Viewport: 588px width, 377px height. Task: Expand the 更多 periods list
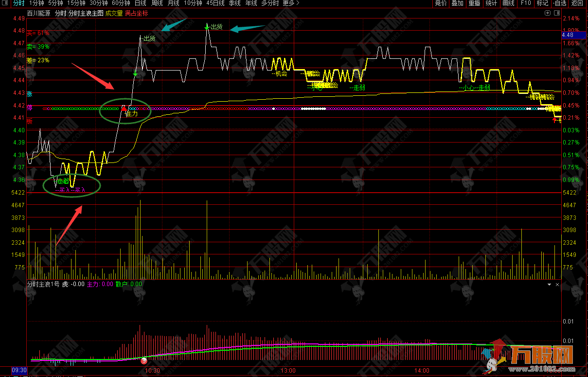(x=291, y=3)
